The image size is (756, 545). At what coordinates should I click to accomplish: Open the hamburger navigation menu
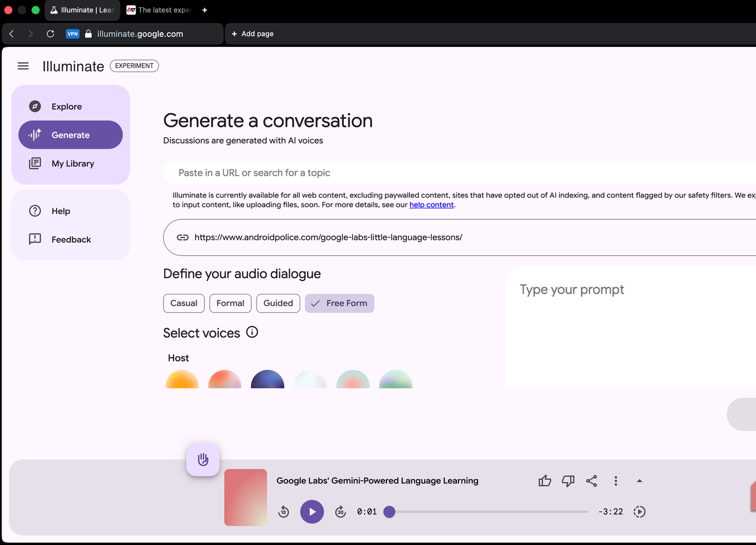23,66
